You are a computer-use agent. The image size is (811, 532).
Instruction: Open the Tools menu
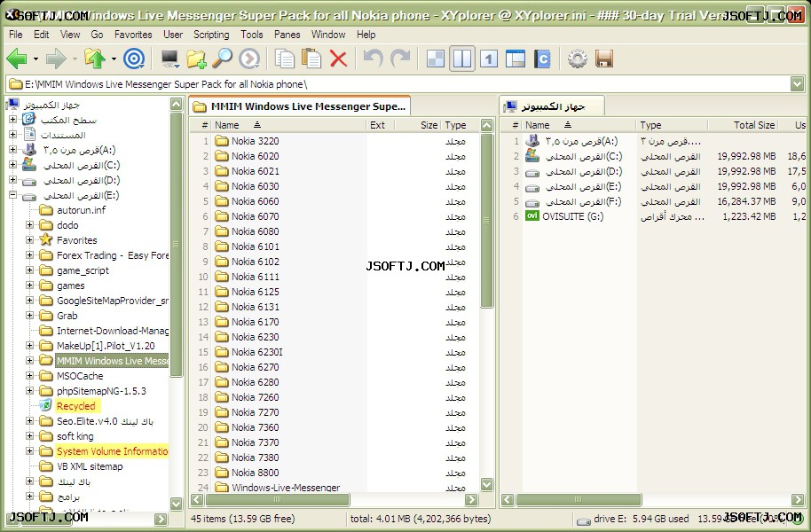252,35
